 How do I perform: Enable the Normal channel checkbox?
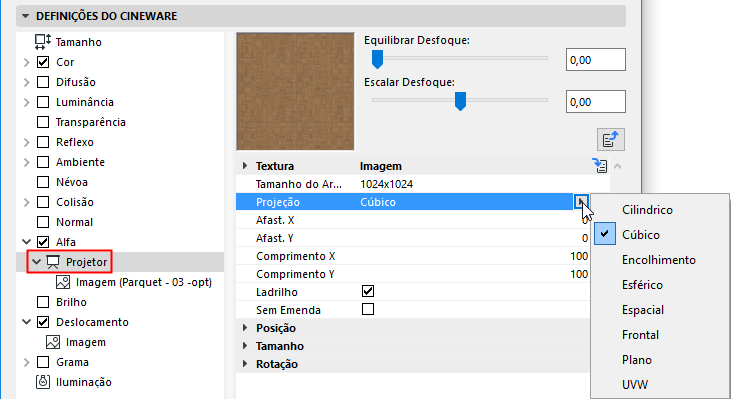43,222
